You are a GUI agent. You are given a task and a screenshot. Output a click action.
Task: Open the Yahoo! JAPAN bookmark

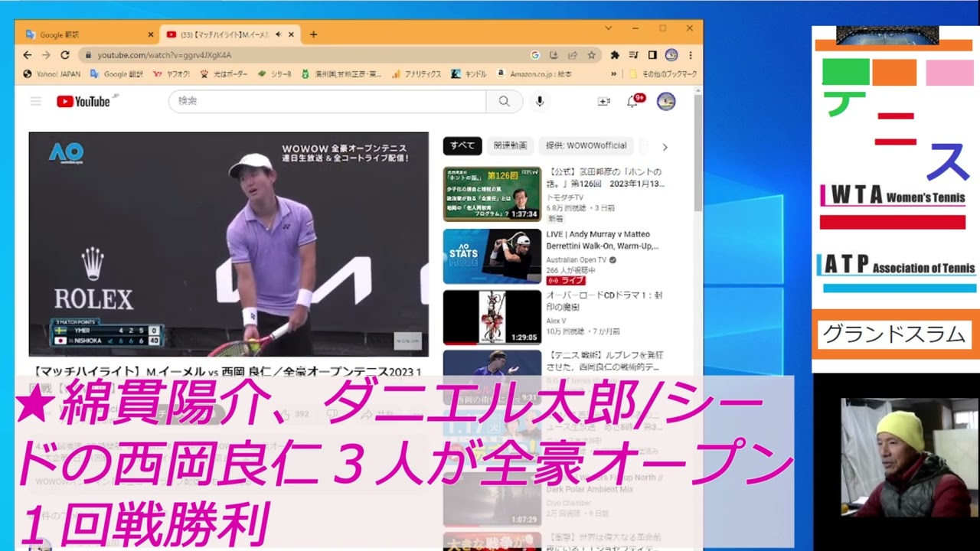52,74
